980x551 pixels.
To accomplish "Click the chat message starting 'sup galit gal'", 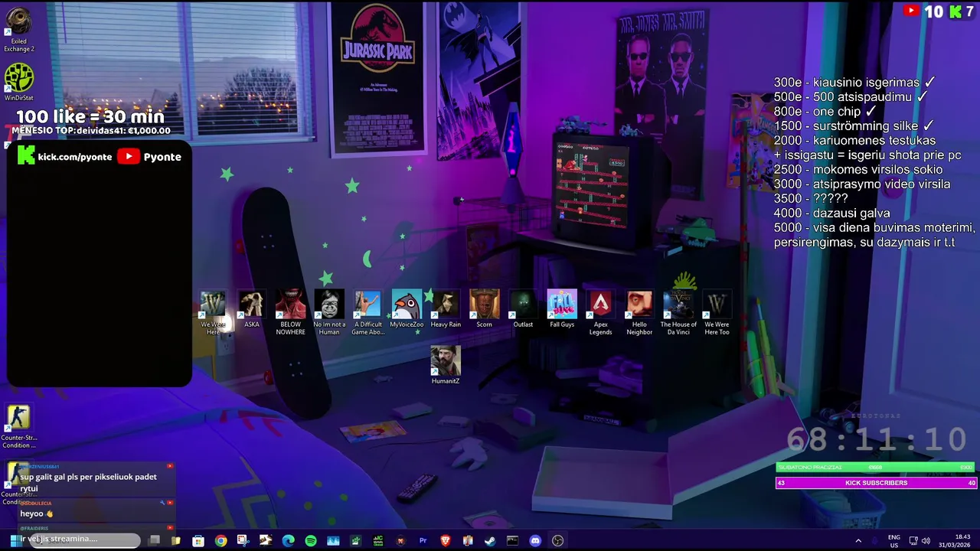I will click(x=88, y=482).
